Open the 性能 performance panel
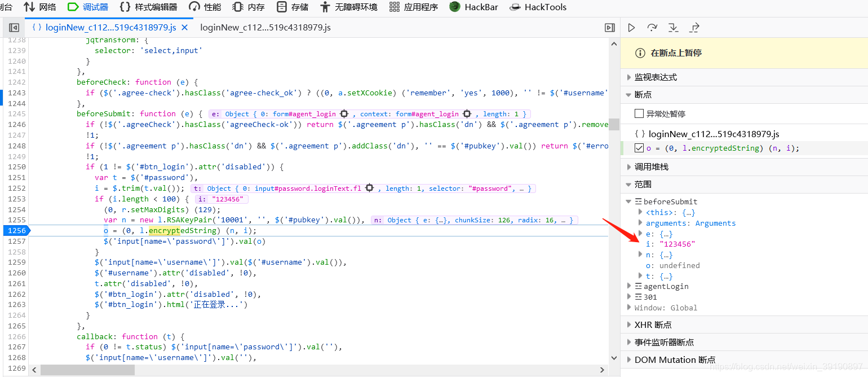Viewport: 868px width, 377px height. pos(205,7)
